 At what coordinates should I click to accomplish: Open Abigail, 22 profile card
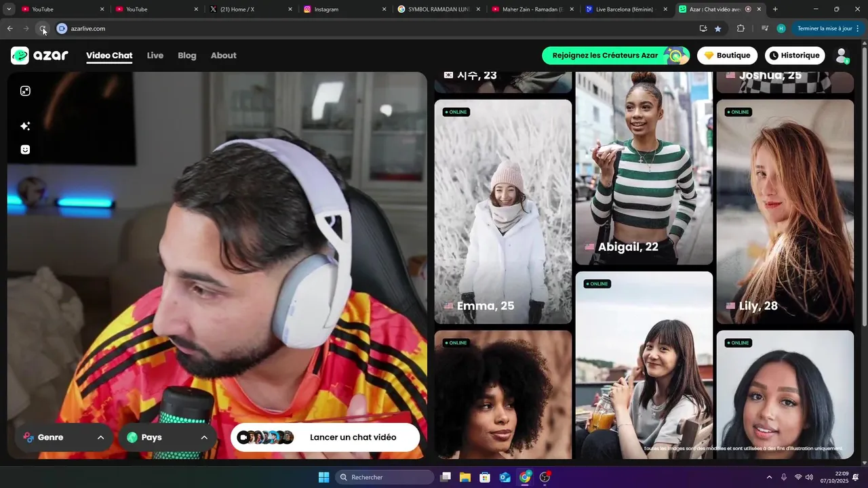pyautogui.click(x=644, y=168)
